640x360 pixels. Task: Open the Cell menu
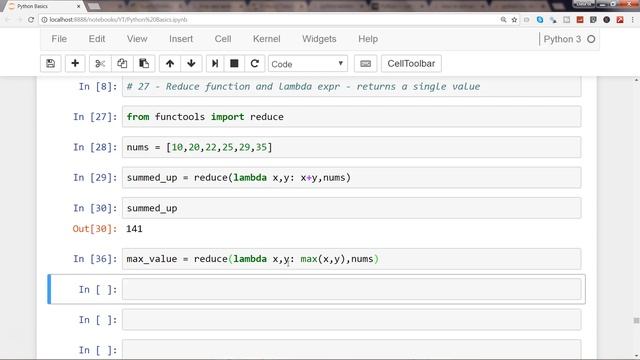223,39
